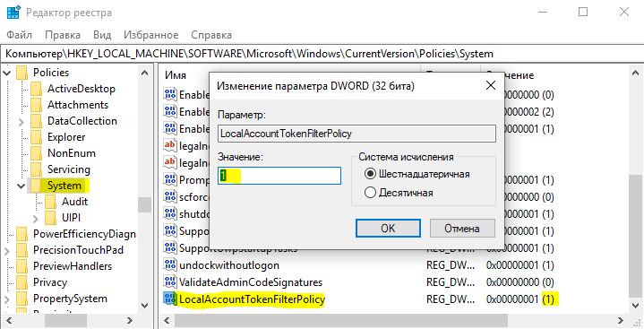Click the ActiveDesktop folder icon
Viewport: 644px width, 329px height.
(x=36, y=89)
